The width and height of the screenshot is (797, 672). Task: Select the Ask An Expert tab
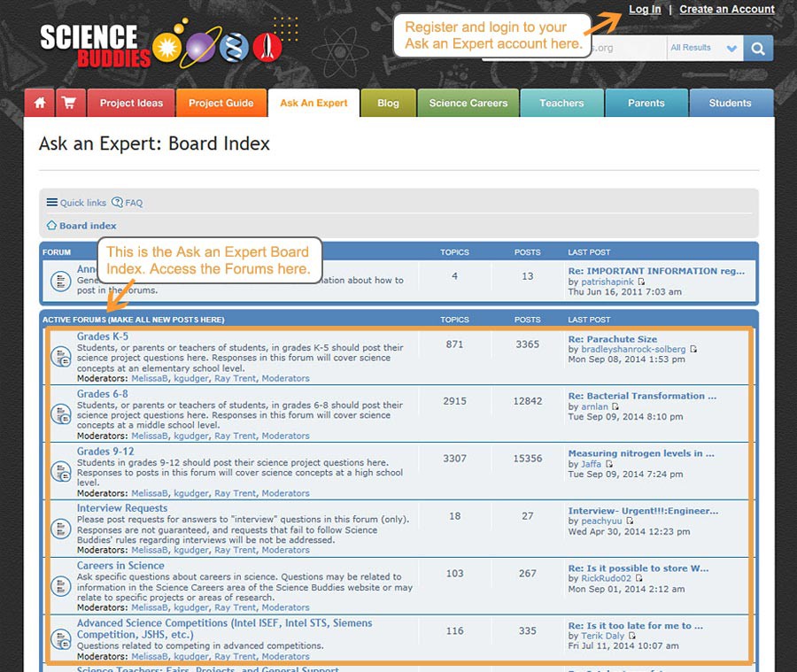[313, 104]
